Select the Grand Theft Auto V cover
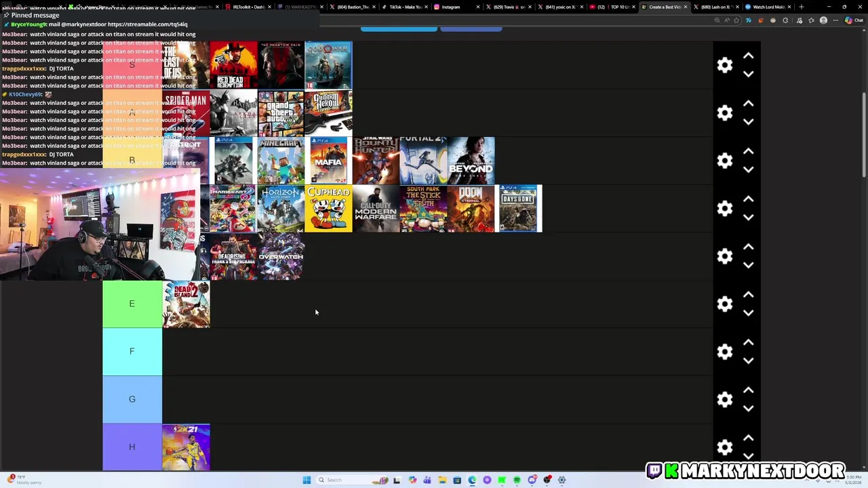868x488 pixels. coord(281,113)
